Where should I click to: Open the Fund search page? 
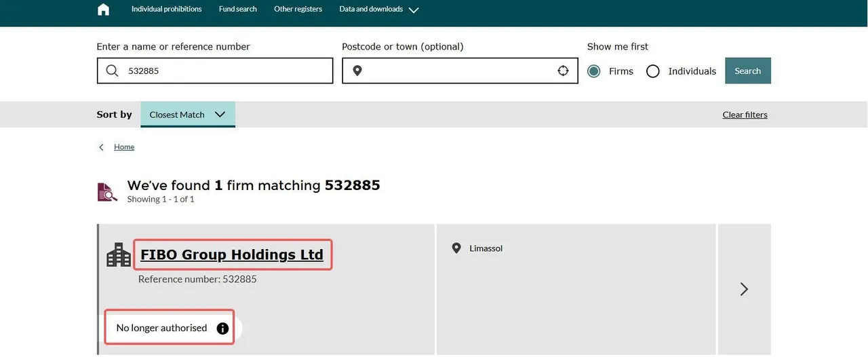(x=238, y=9)
